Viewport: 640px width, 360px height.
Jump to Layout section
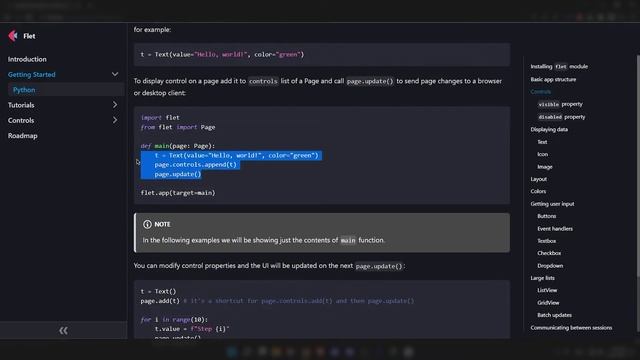[x=538, y=179]
